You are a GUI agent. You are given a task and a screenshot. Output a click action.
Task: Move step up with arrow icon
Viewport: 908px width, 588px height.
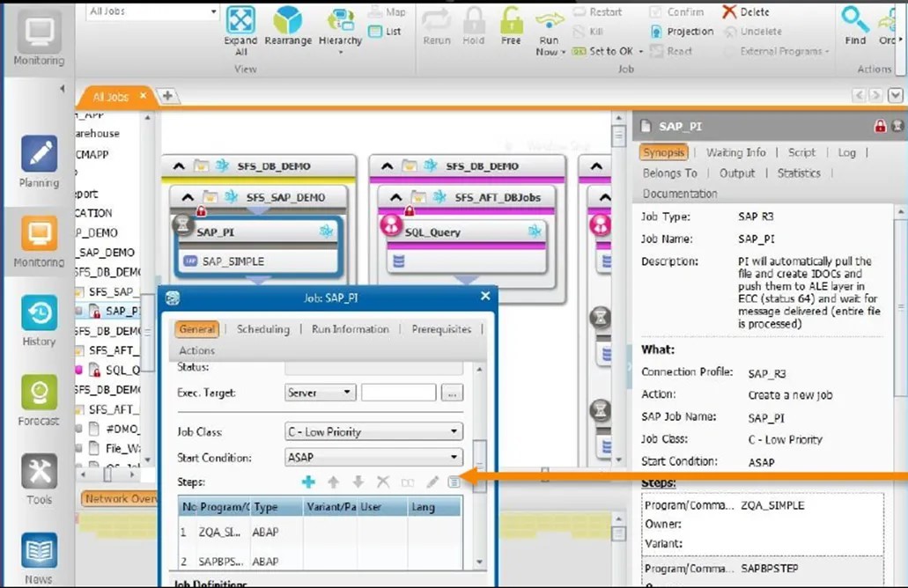[334, 481]
